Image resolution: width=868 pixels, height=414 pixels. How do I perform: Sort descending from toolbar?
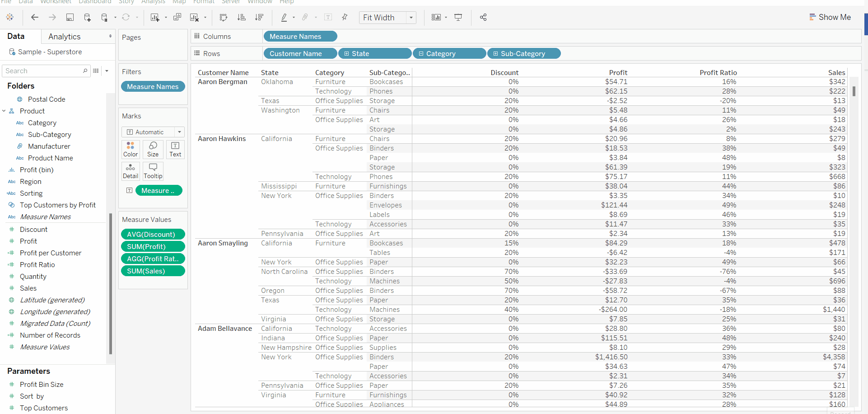click(259, 17)
